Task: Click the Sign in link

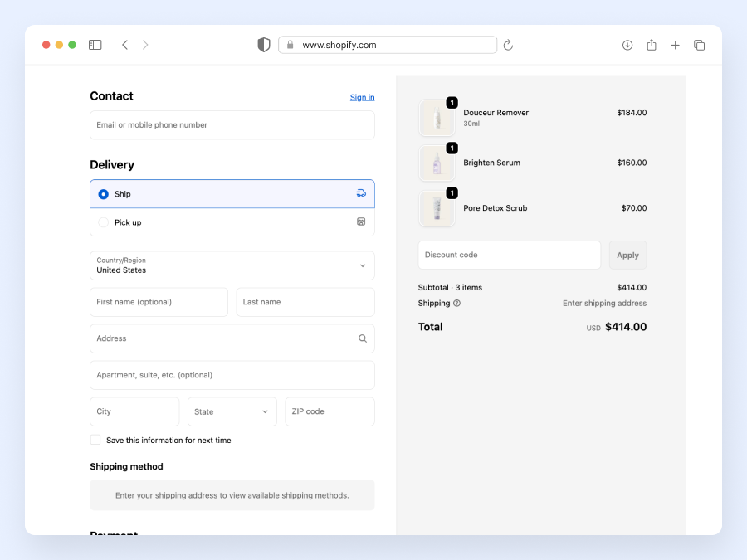Action: (x=362, y=97)
